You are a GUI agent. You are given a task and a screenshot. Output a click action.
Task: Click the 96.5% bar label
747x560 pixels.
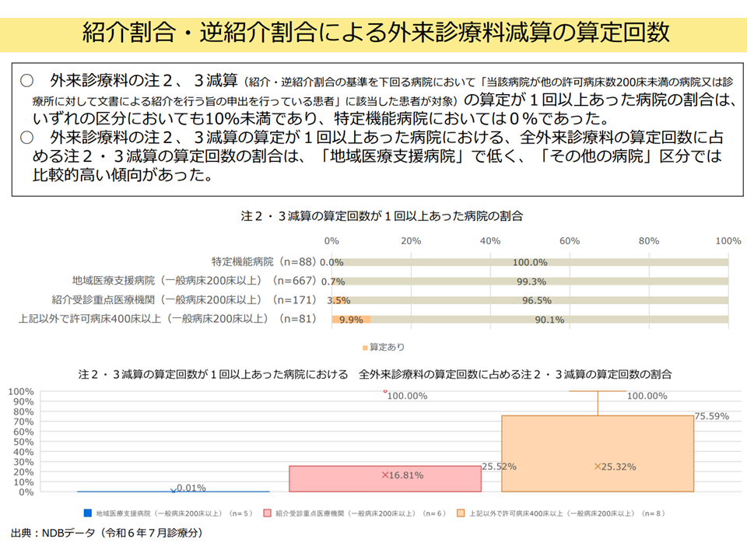point(537,300)
